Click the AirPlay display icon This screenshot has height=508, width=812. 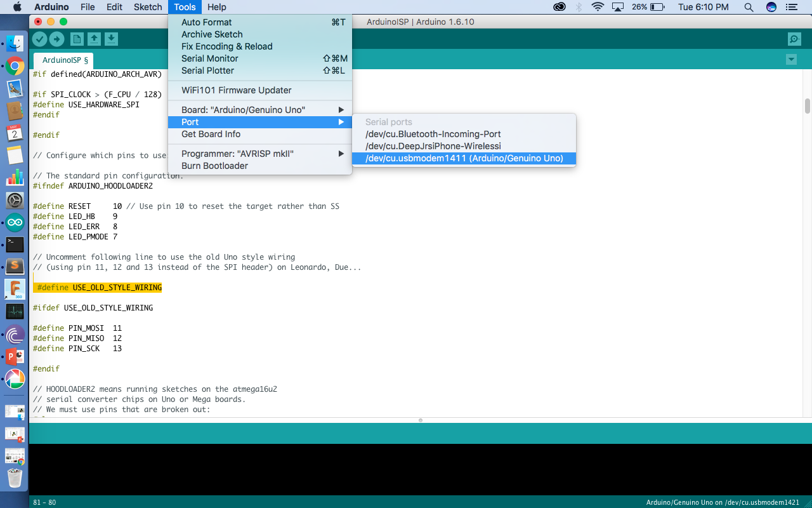pos(618,7)
